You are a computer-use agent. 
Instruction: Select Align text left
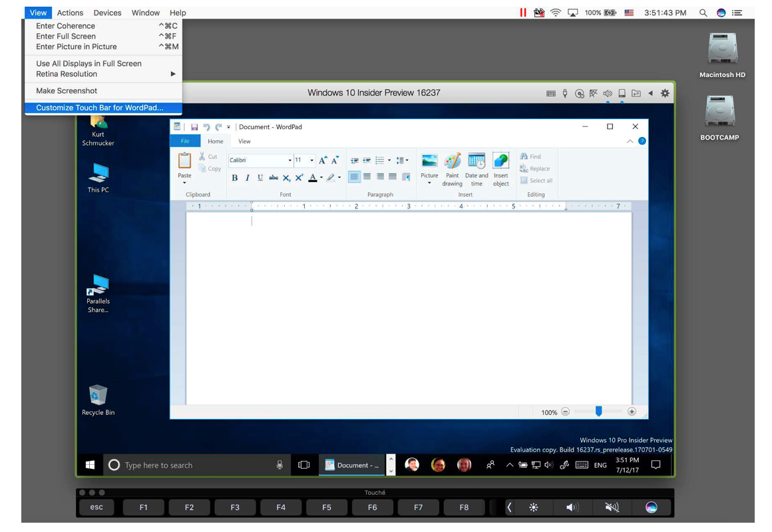pyautogui.click(x=354, y=177)
